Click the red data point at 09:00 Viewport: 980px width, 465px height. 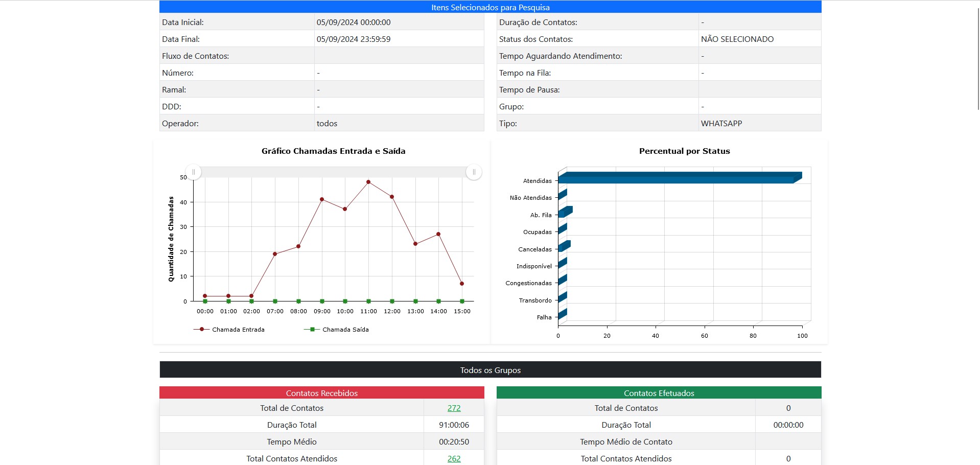pos(322,199)
